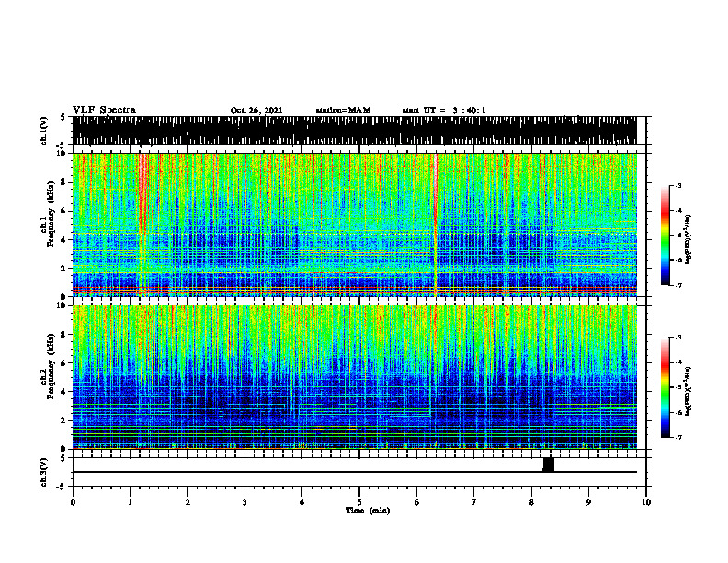Click the log(PSD) label beside ch.2 color bar
This screenshot has width=728, height=563.
pos(688,391)
